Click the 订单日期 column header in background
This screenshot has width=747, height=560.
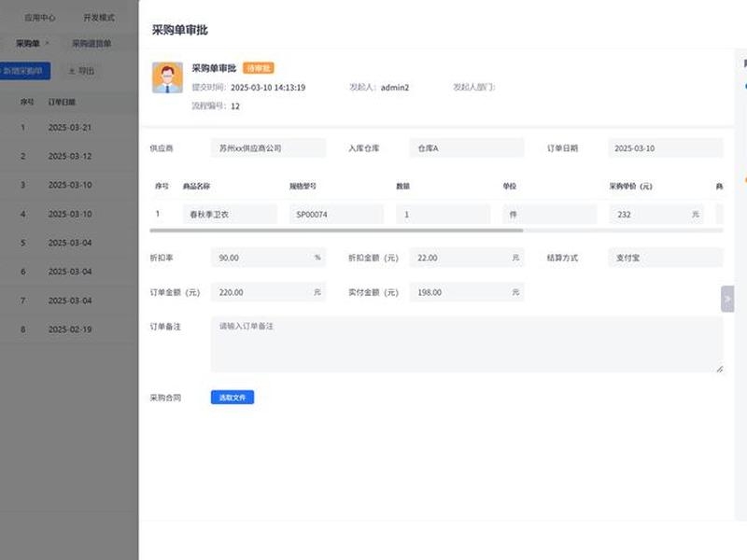click(x=62, y=102)
